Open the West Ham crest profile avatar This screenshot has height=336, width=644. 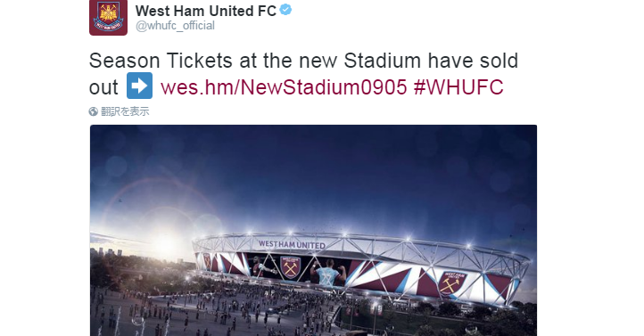click(109, 17)
